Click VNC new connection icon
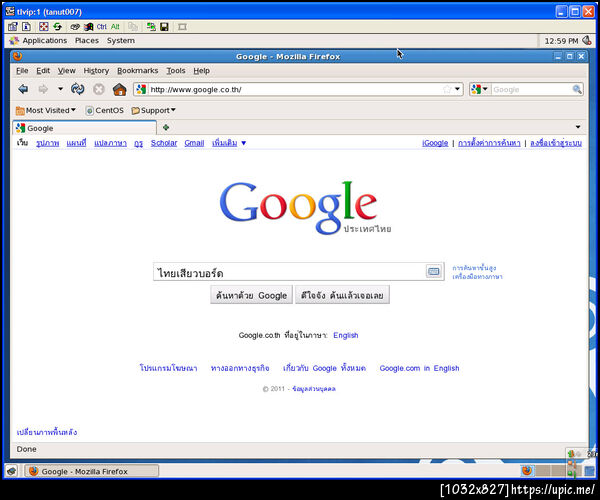This screenshot has height=500, width=600. click(151, 27)
